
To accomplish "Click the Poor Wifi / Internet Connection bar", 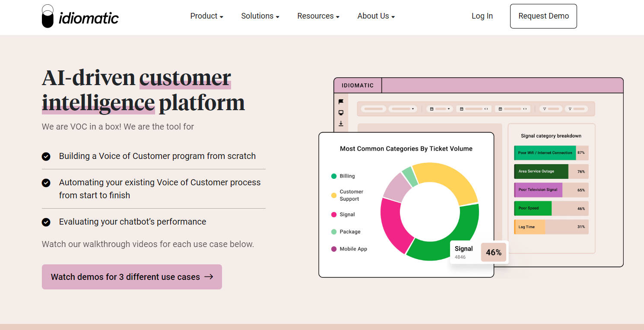I will tap(545, 153).
